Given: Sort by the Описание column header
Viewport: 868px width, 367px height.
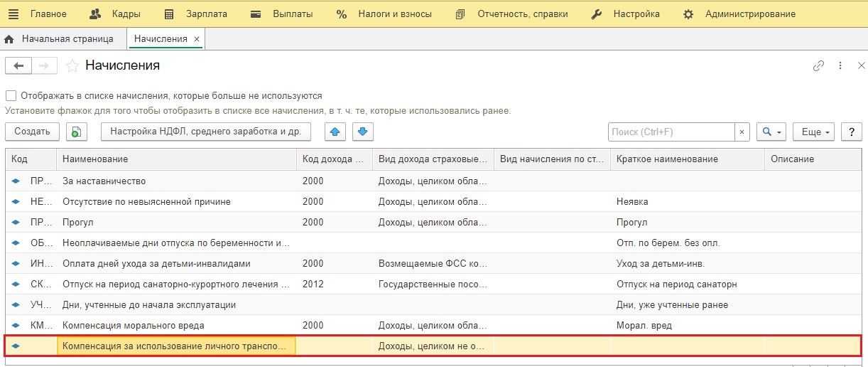Looking at the screenshot, I should click(814, 159).
